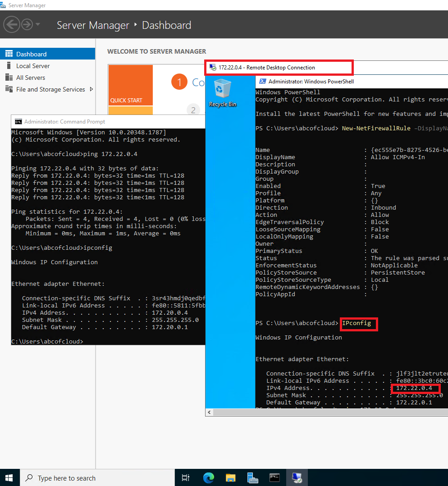Click the Dashboard grid icon in the sidebar

coord(9,54)
